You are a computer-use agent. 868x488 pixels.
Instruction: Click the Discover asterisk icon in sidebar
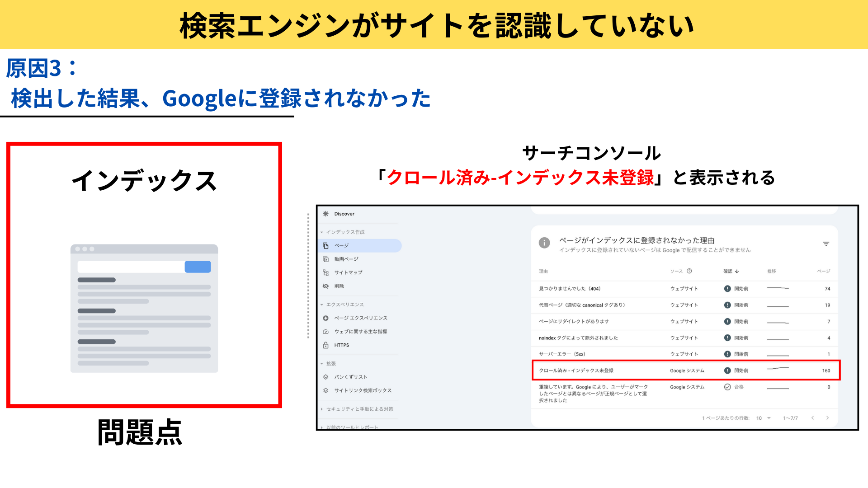coord(325,214)
